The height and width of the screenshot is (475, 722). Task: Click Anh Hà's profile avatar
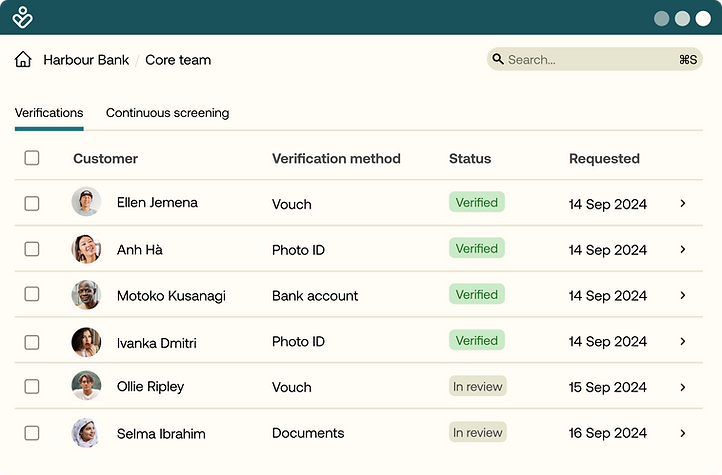point(86,249)
